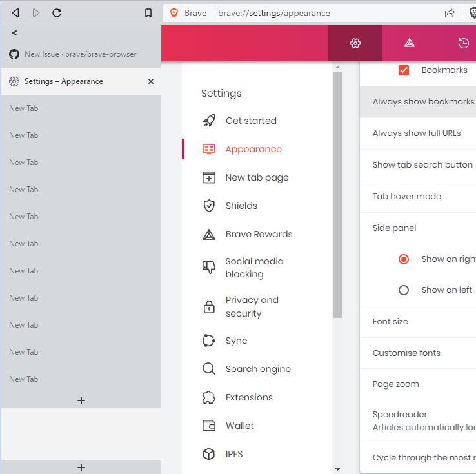Click the GitHub favicon on the New Issue tab

pyautogui.click(x=14, y=54)
